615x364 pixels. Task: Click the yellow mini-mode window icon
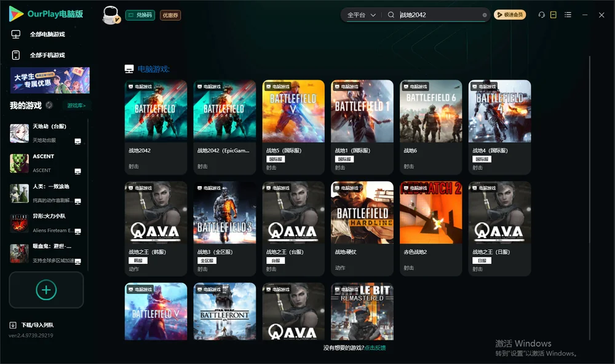tap(553, 15)
